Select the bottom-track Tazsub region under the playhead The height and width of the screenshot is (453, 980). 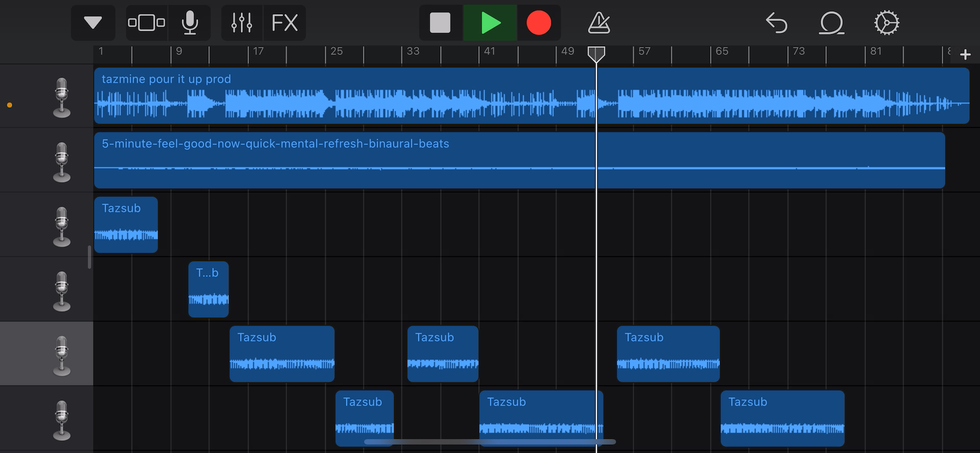[x=541, y=419]
